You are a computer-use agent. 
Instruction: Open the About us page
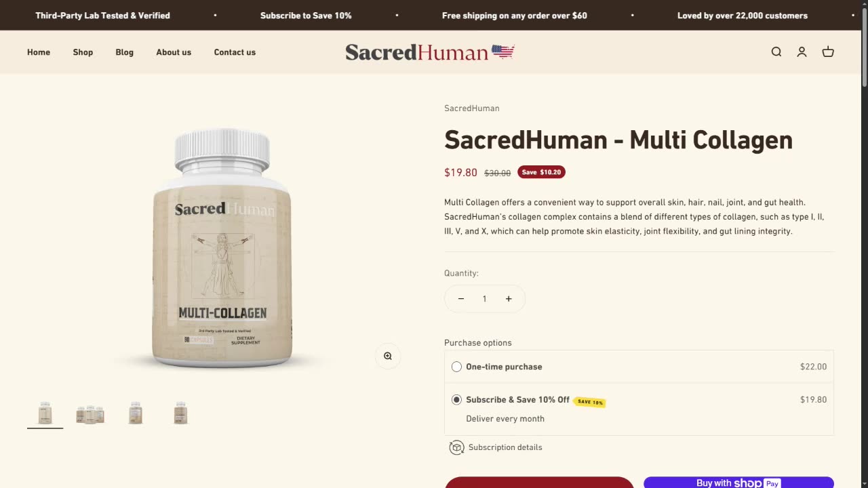point(174,52)
